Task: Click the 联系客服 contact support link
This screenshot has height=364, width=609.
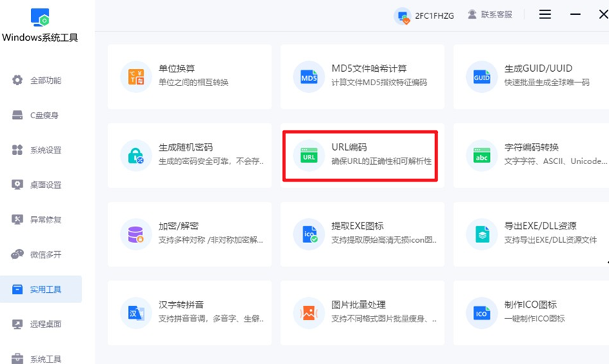Action: pos(490,15)
